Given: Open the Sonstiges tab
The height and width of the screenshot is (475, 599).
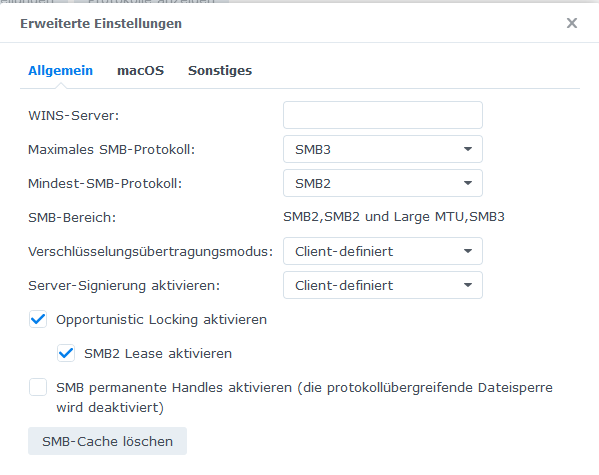Looking at the screenshot, I should [x=220, y=71].
